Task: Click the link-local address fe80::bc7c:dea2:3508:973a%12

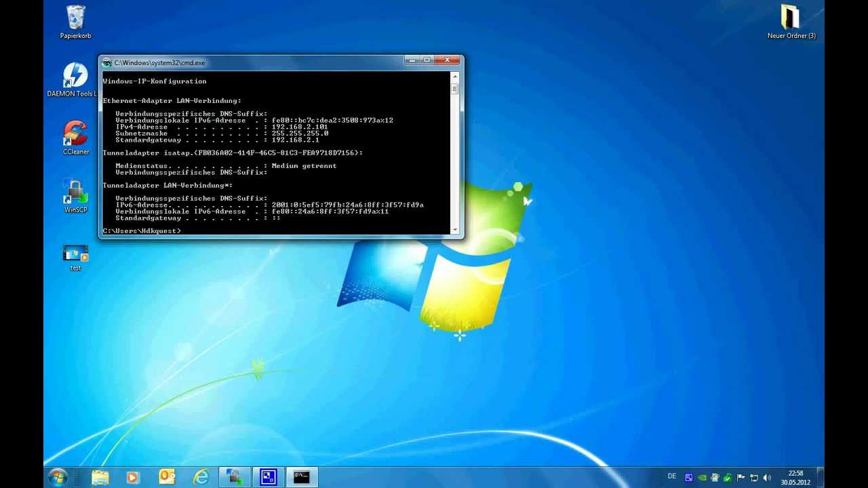Action: point(332,121)
